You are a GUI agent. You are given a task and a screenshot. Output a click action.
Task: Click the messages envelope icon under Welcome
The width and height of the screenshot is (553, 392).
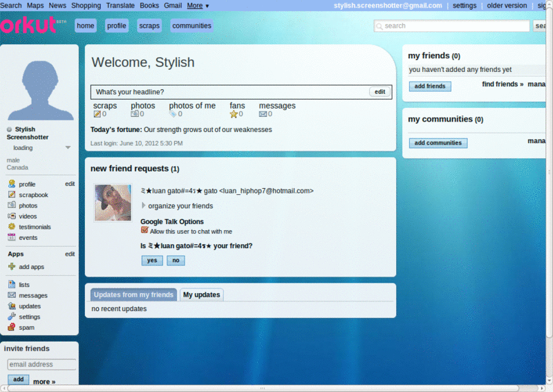click(x=263, y=114)
